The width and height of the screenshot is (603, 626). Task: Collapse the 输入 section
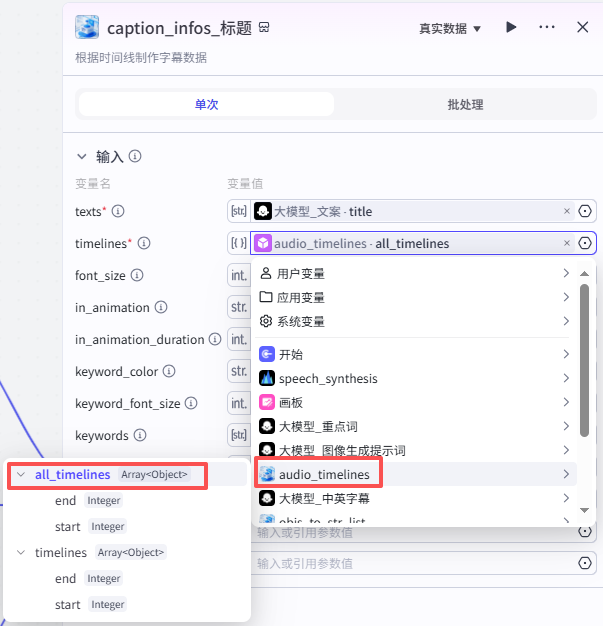pyautogui.click(x=81, y=157)
